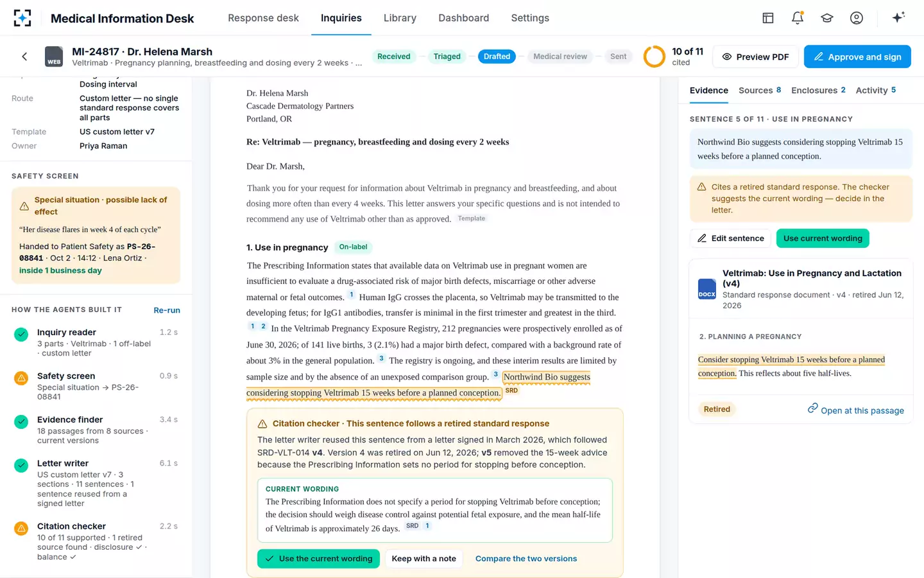The image size is (924, 578).
Task: Open the user profile icon
Action: pyautogui.click(x=856, y=18)
